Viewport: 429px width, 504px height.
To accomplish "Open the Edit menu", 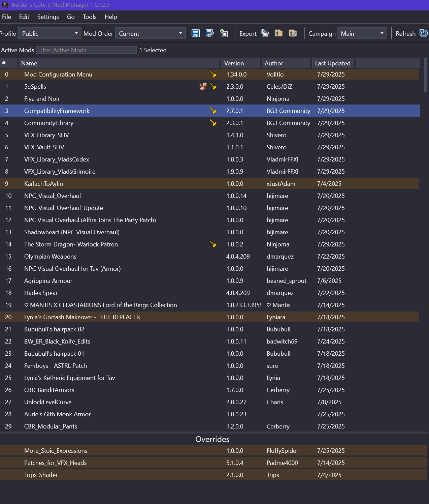I will pyautogui.click(x=24, y=17).
